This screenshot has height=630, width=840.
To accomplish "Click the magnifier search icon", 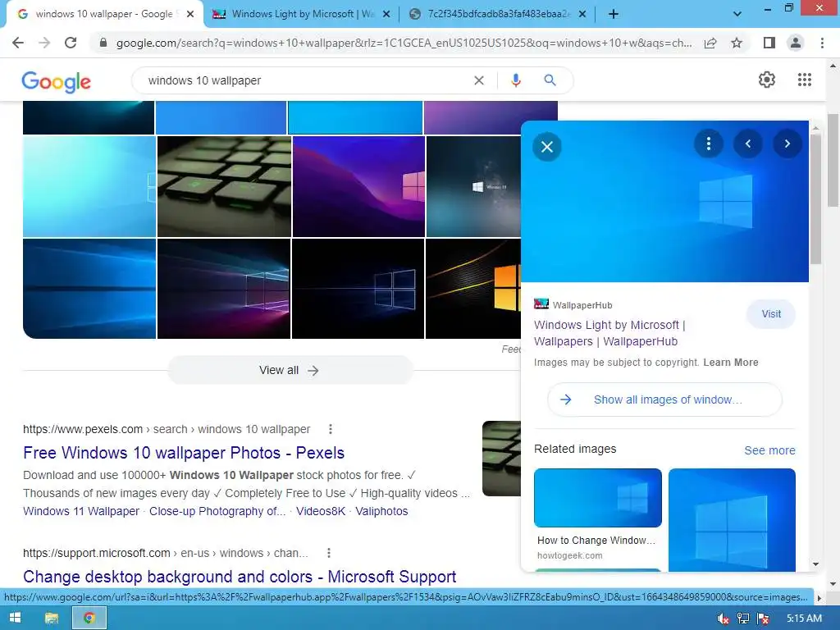I will [550, 80].
